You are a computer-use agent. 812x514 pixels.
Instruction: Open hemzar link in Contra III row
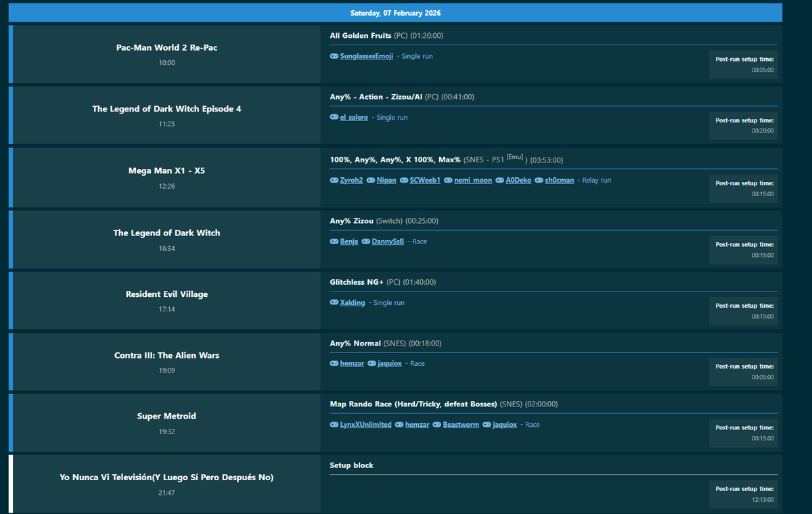[352, 363]
